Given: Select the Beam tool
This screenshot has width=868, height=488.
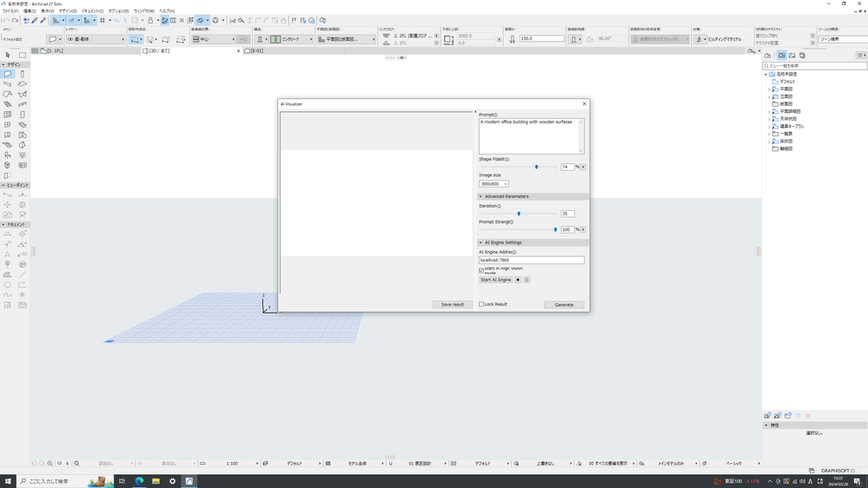Looking at the screenshot, I should 8,84.
